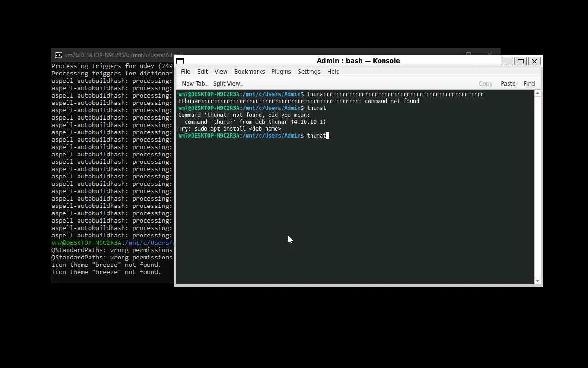Viewport: 588px width, 368px height.
Task: Click the scrollbar up arrow in Konsole
Action: (537, 93)
